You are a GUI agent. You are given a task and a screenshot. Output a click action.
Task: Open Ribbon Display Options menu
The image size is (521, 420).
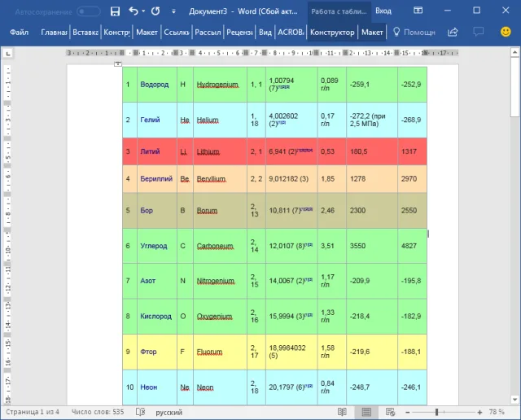pyautogui.click(x=418, y=11)
